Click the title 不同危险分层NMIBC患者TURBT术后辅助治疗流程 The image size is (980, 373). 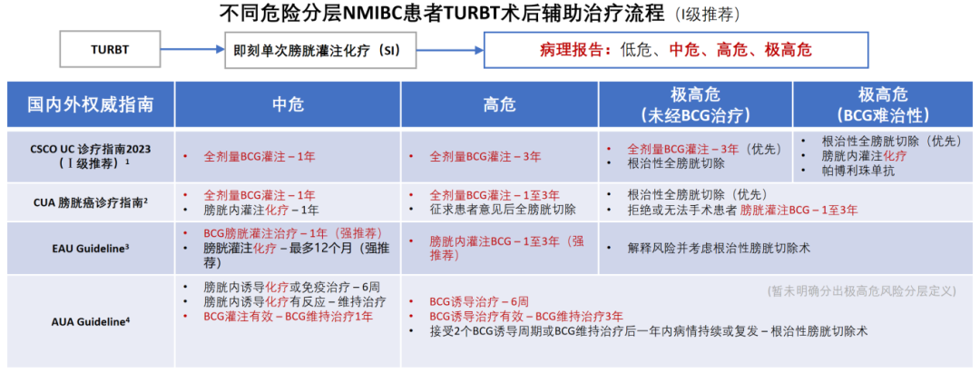pos(442,14)
